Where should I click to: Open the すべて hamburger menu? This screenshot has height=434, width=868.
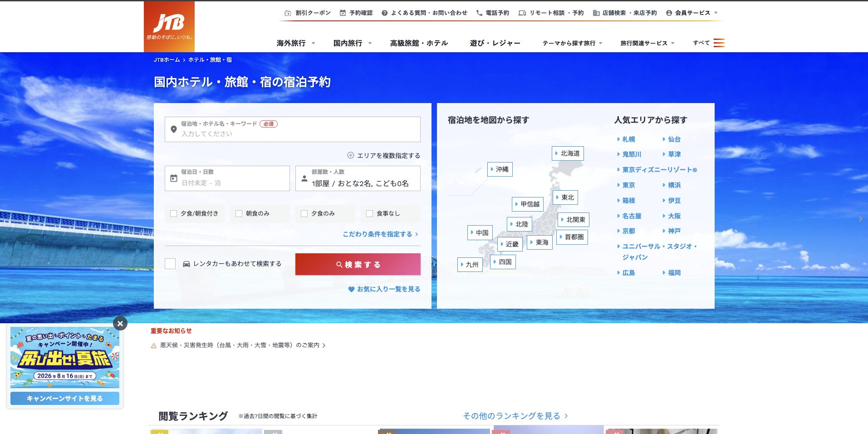pyautogui.click(x=708, y=43)
